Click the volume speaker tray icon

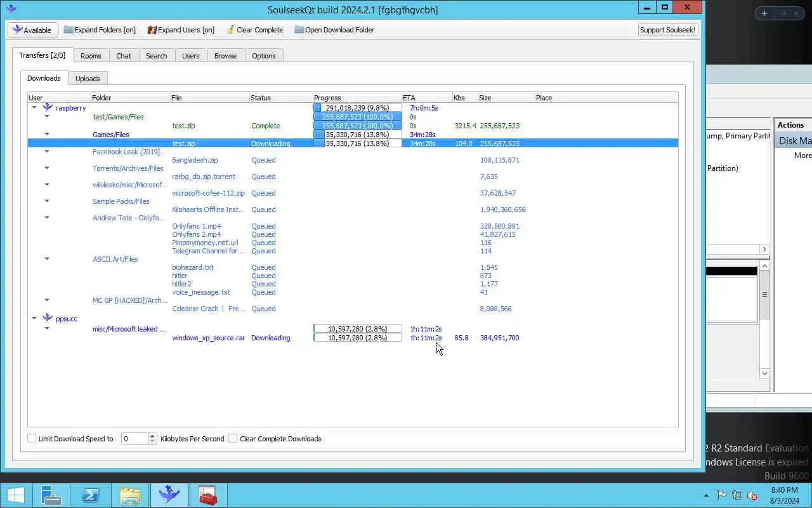click(x=752, y=495)
